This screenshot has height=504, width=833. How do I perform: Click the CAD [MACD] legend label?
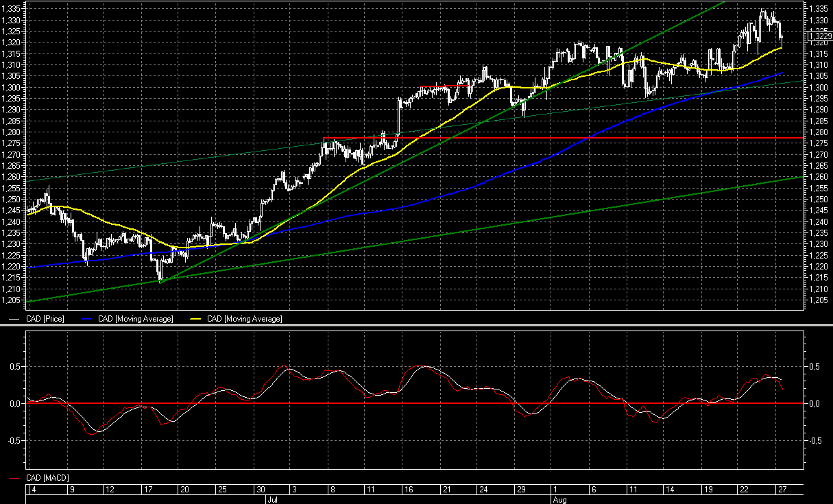pyautogui.click(x=47, y=477)
